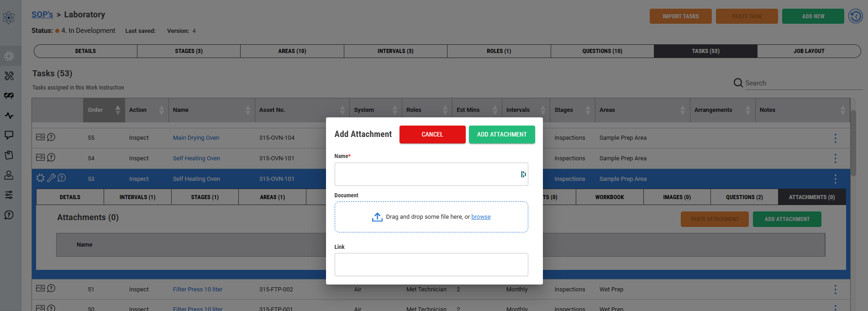Open three-dot menu for Main Drying Oven row

coord(835,138)
